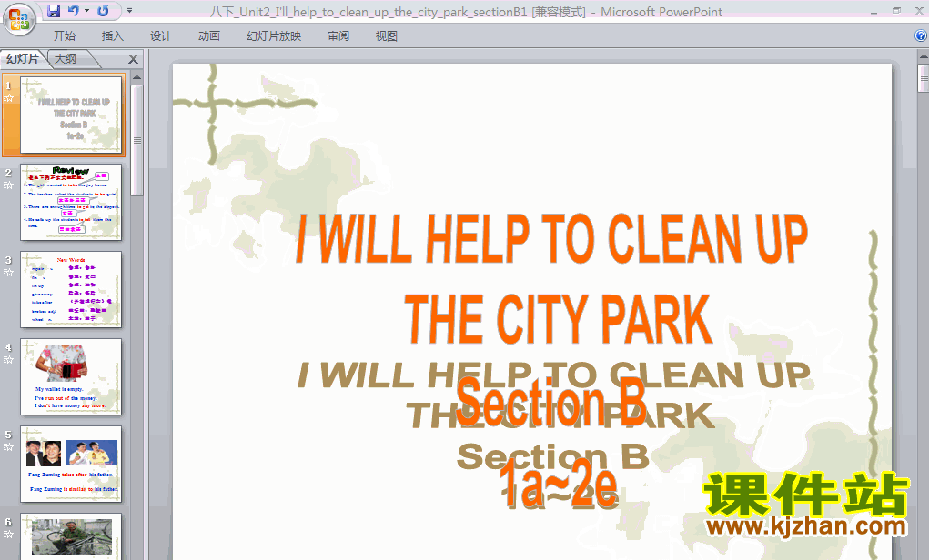Open the 设计 ribbon tab
Image resolution: width=929 pixels, height=560 pixels.
pyautogui.click(x=160, y=36)
